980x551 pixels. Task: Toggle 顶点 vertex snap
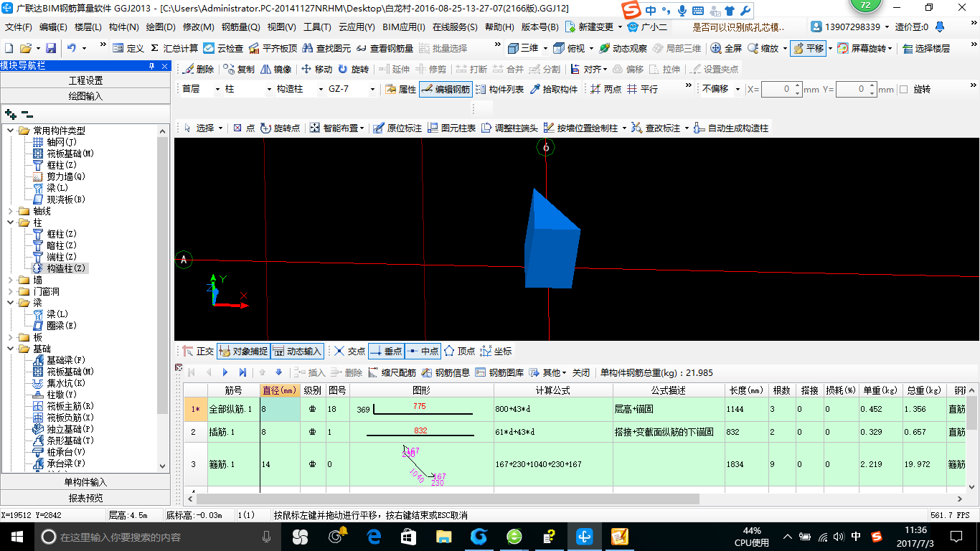pyautogui.click(x=459, y=351)
